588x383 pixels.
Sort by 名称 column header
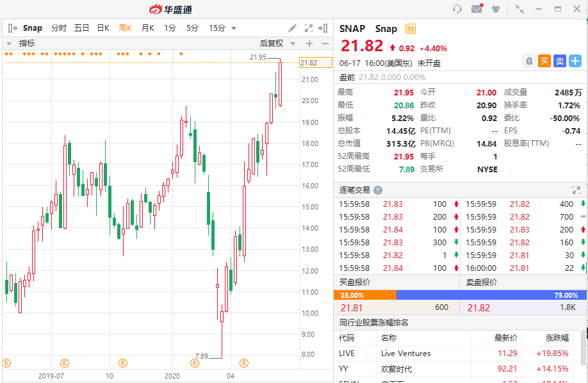click(389, 338)
